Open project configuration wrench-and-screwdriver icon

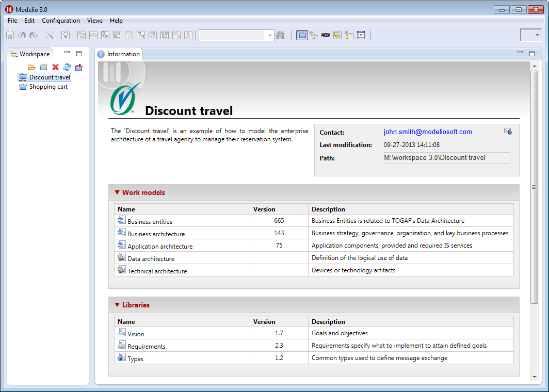50,35
